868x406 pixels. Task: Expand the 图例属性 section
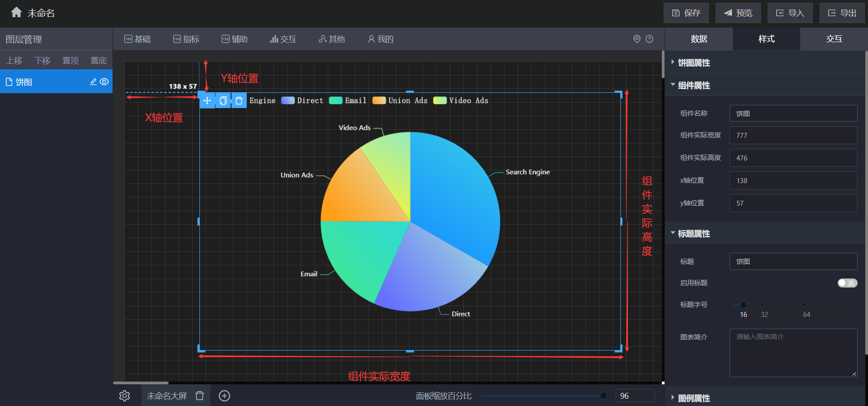[x=693, y=398]
